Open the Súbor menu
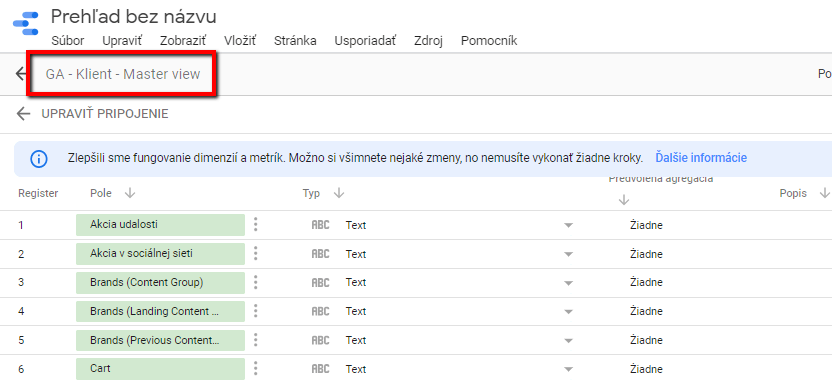The image size is (832, 381). [x=68, y=41]
